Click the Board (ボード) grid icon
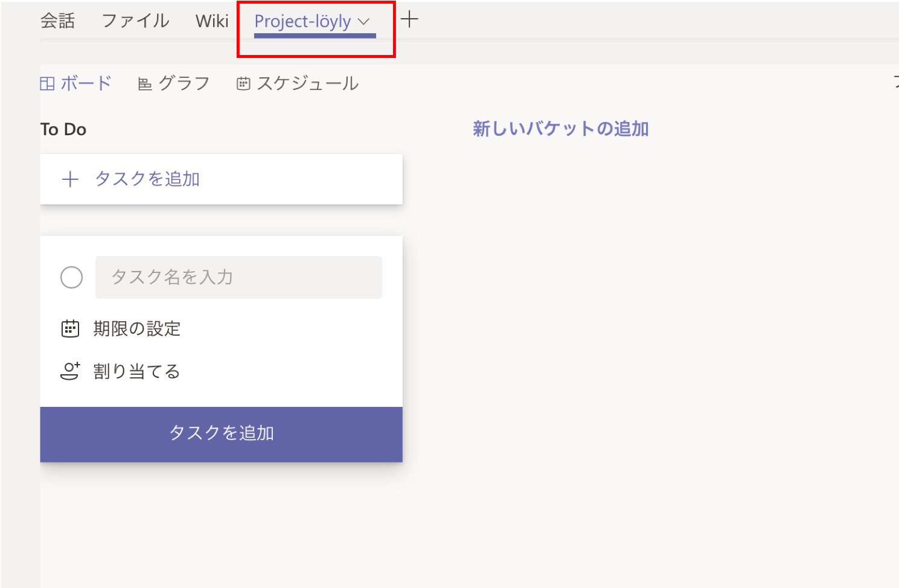The image size is (899, 588). coord(47,83)
